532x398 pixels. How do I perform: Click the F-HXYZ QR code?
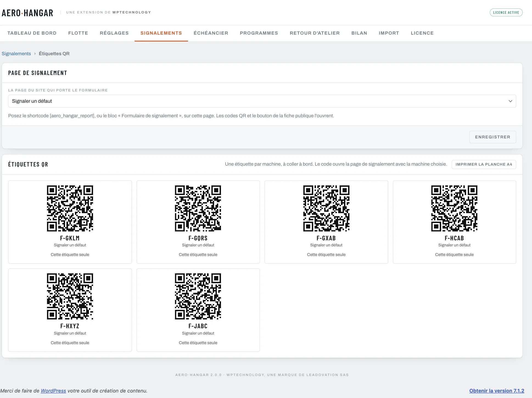point(70,296)
